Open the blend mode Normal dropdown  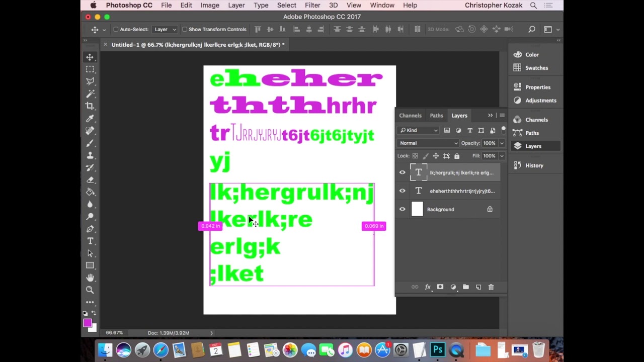(x=428, y=143)
